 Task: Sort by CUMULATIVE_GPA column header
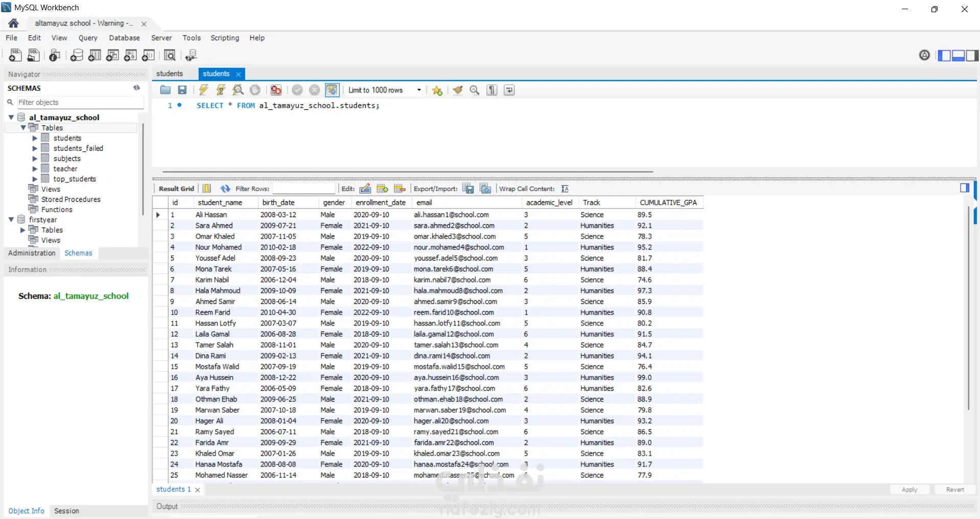pos(668,203)
